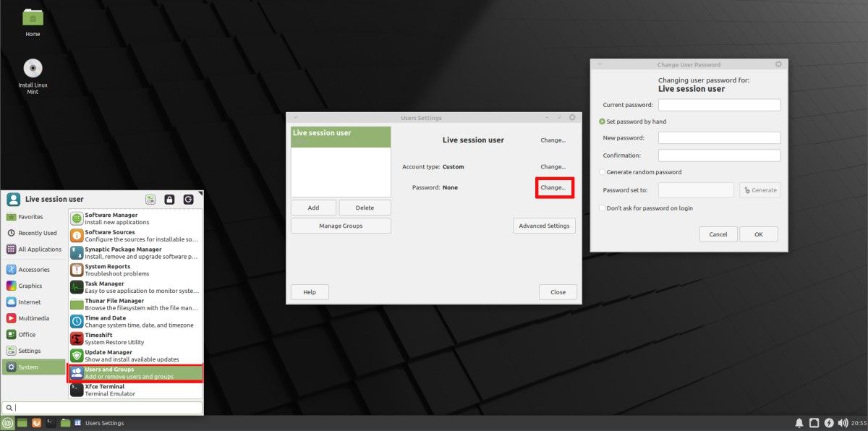Click the Current password input field

coord(718,104)
